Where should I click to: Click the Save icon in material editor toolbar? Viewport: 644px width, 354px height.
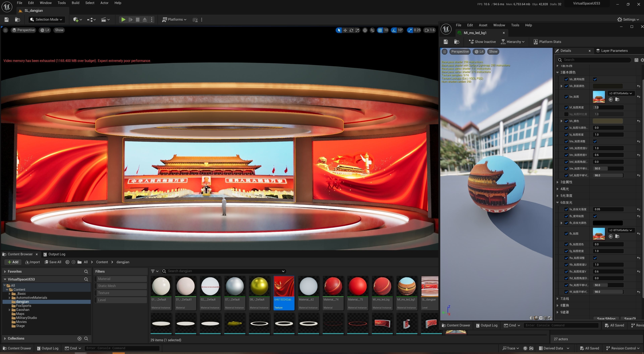[x=446, y=42]
